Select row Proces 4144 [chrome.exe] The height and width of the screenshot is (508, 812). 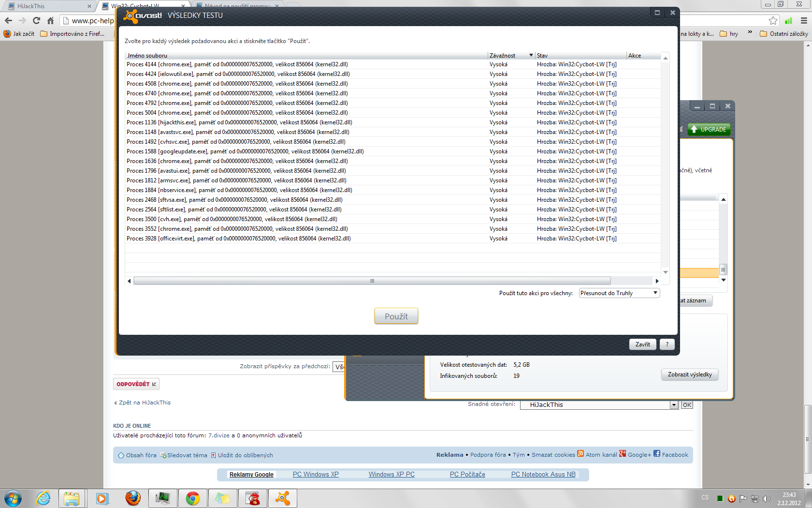[392, 64]
